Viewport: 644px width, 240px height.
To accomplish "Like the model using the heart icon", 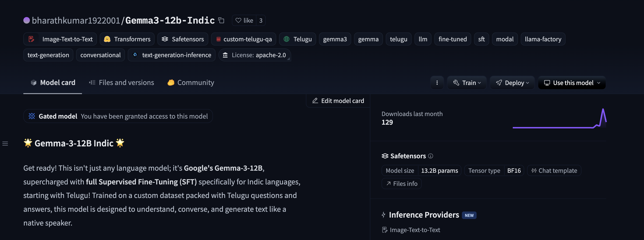I will (238, 20).
